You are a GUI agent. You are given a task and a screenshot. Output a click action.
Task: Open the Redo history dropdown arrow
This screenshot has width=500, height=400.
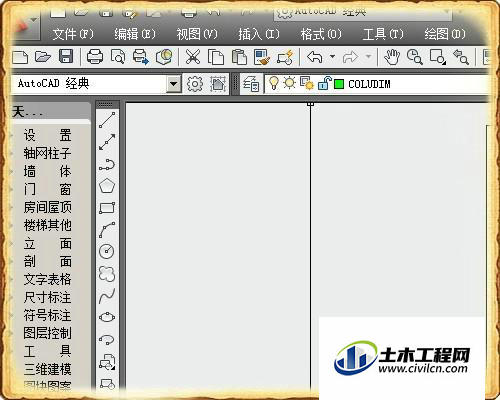pos(368,57)
